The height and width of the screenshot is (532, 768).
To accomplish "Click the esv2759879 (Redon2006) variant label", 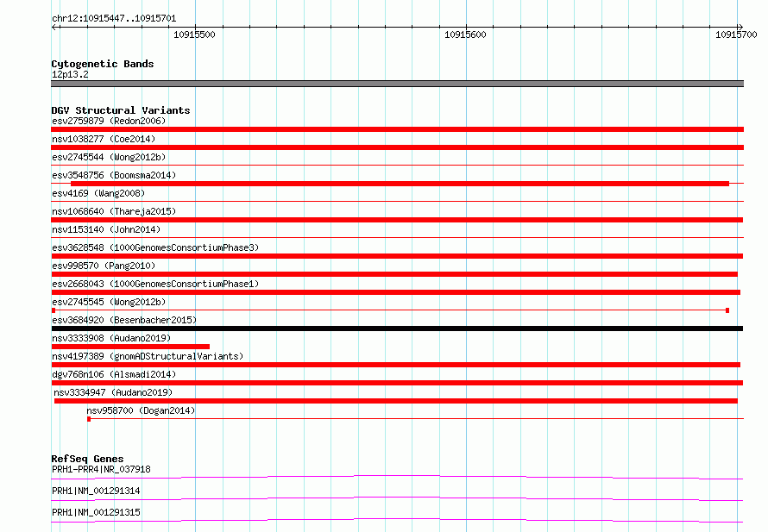I will (x=109, y=121).
